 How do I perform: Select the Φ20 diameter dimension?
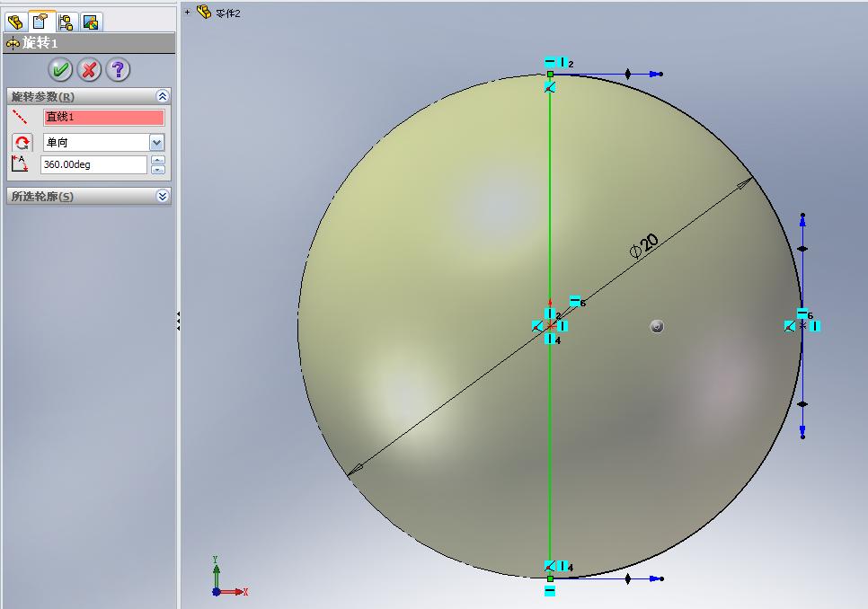click(644, 245)
